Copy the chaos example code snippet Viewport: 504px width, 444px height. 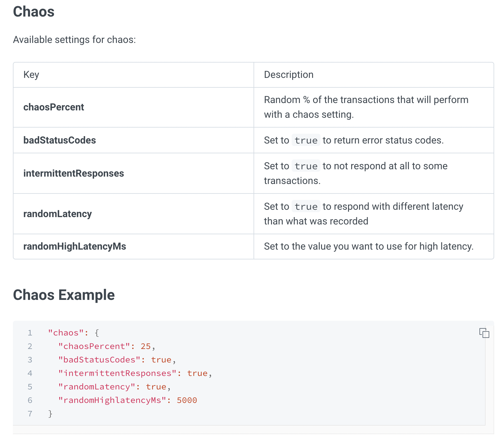click(x=484, y=333)
